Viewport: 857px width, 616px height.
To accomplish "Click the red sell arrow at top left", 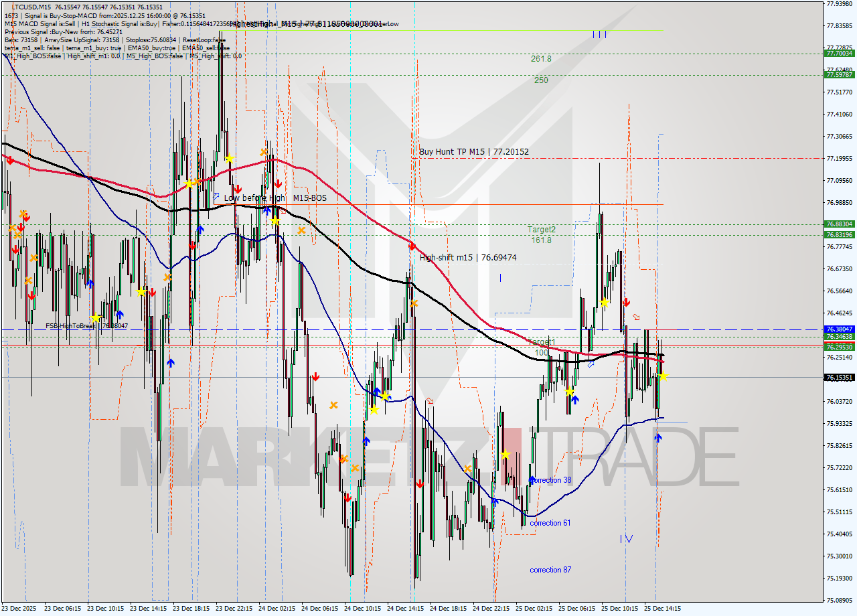I will (10, 161).
